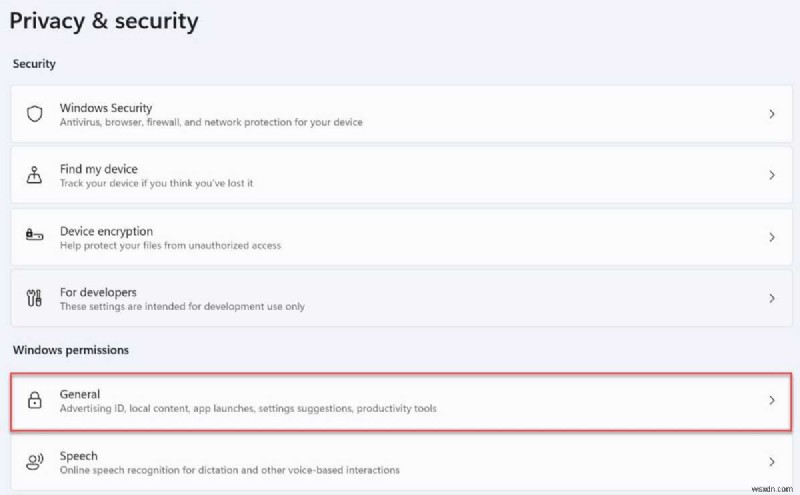Click the Speech row chevron arrow
This screenshot has width=800, height=495.
tap(771, 462)
